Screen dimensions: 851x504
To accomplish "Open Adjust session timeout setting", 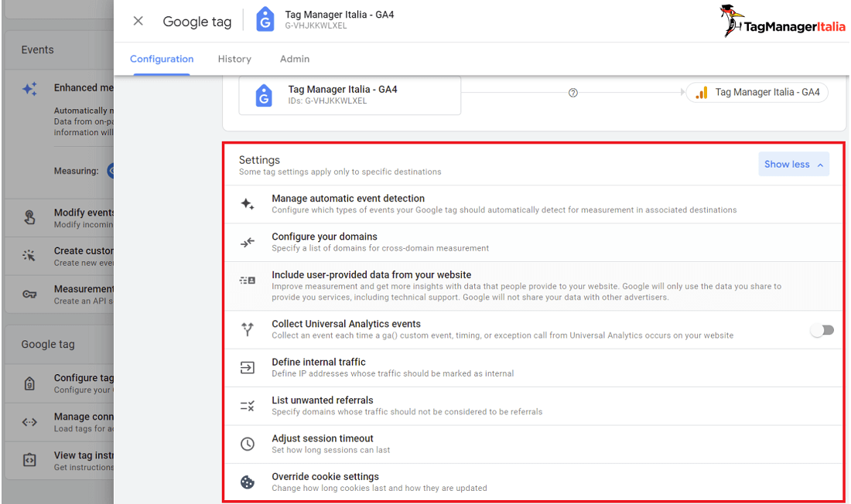I will pyautogui.click(x=533, y=444).
